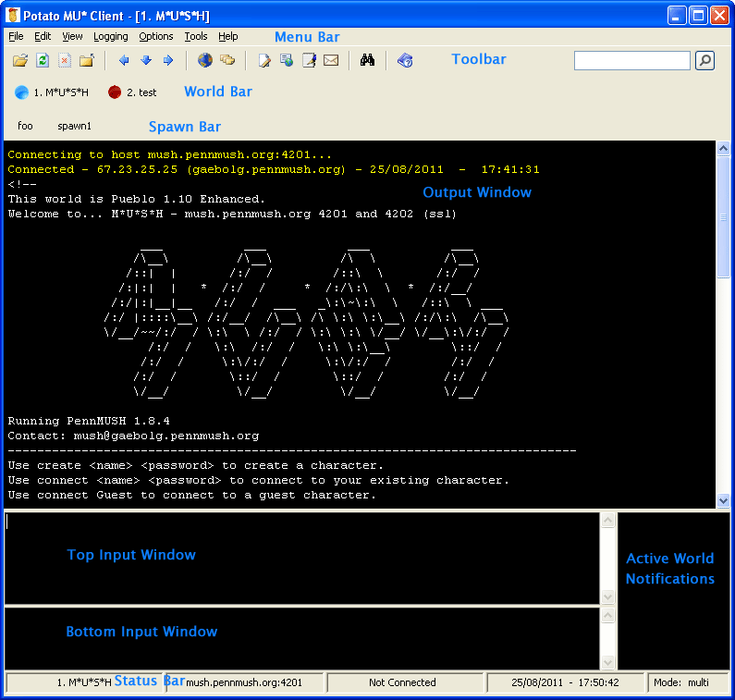Image resolution: width=735 pixels, height=700 pixels.
Task: Click the notepad with pen icon
Action: coord(309,60)
